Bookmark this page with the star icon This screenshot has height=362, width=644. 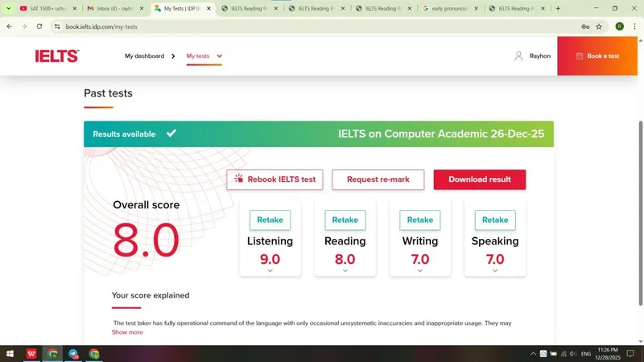click(x=599, y=27)
